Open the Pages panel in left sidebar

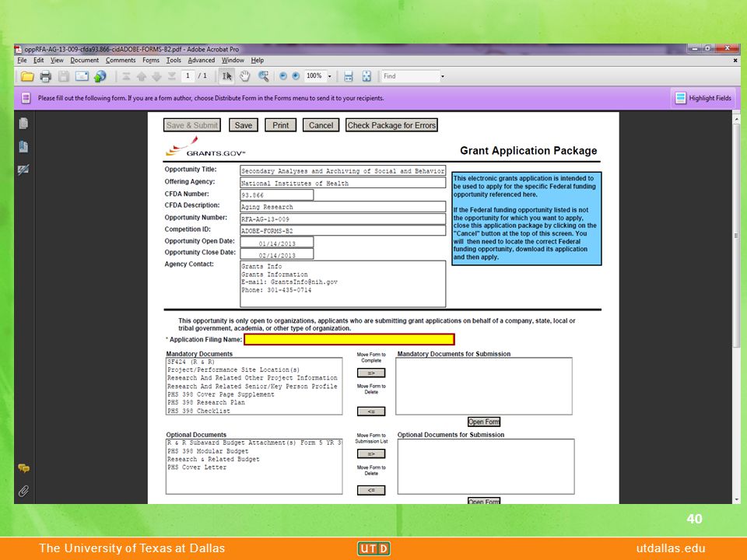click(x=23, y=124)
